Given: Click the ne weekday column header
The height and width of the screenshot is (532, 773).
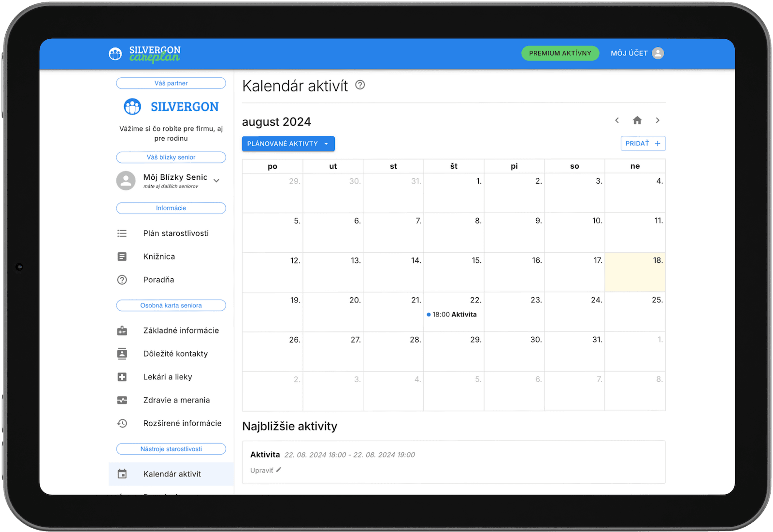Looking at the screenshot, I should (635, 166).
